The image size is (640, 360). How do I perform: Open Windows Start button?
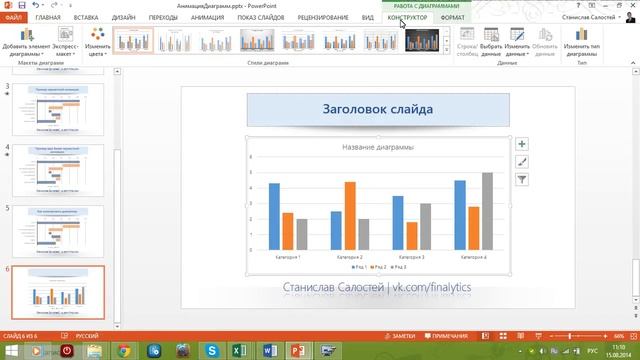coord(11,351)
